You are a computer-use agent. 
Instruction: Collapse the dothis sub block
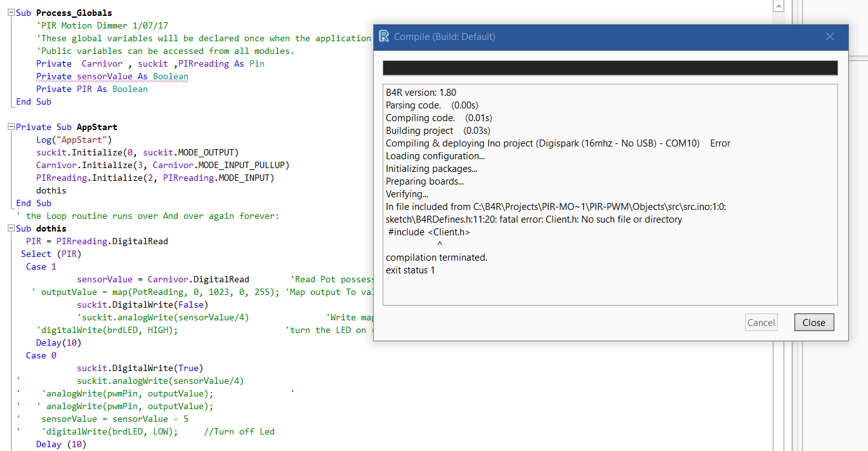tap(11, 228)
